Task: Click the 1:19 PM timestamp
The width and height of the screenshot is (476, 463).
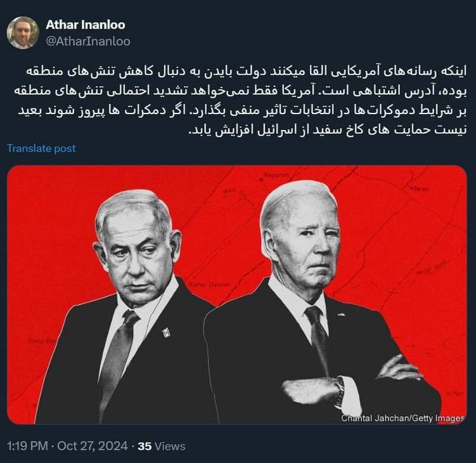Action: tap(27, 446)
